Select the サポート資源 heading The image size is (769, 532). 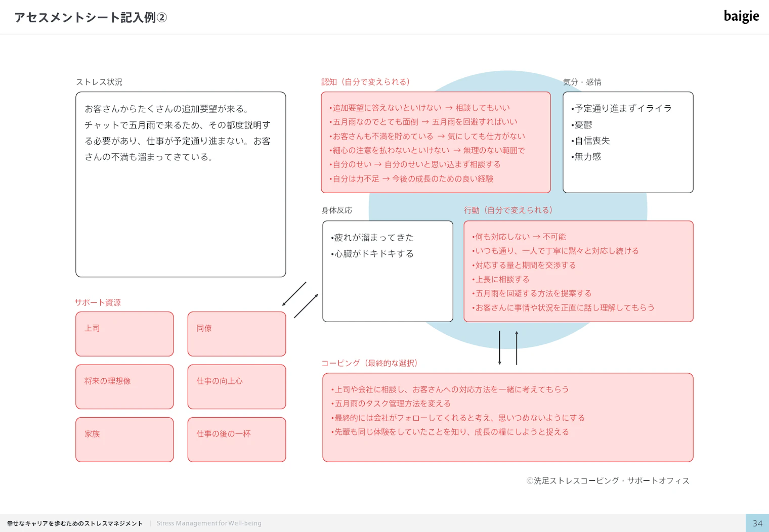pos(98,302)
